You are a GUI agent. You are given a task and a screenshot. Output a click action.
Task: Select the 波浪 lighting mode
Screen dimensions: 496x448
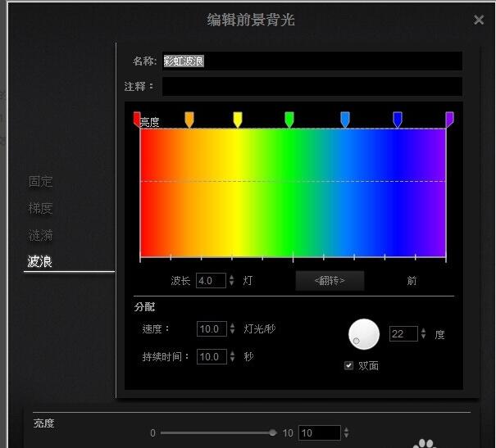(40, 261)
